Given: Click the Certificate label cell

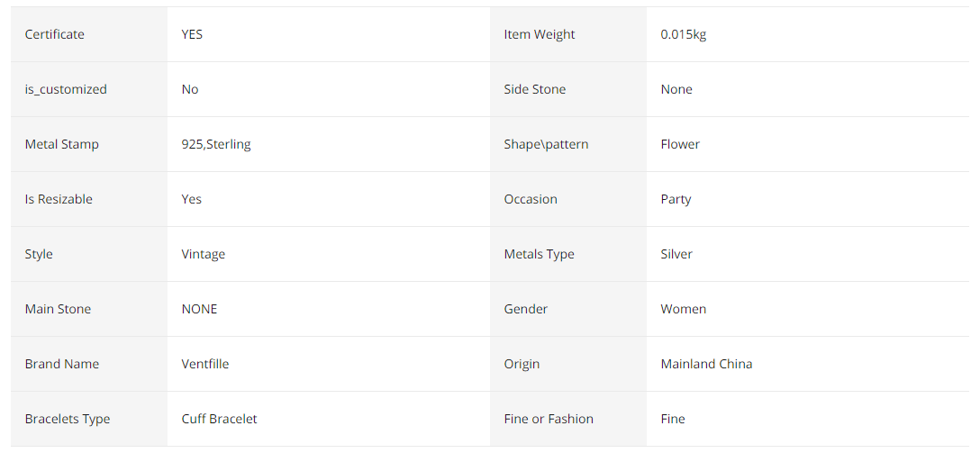Looking at the screenshot, I should point(89,34).
